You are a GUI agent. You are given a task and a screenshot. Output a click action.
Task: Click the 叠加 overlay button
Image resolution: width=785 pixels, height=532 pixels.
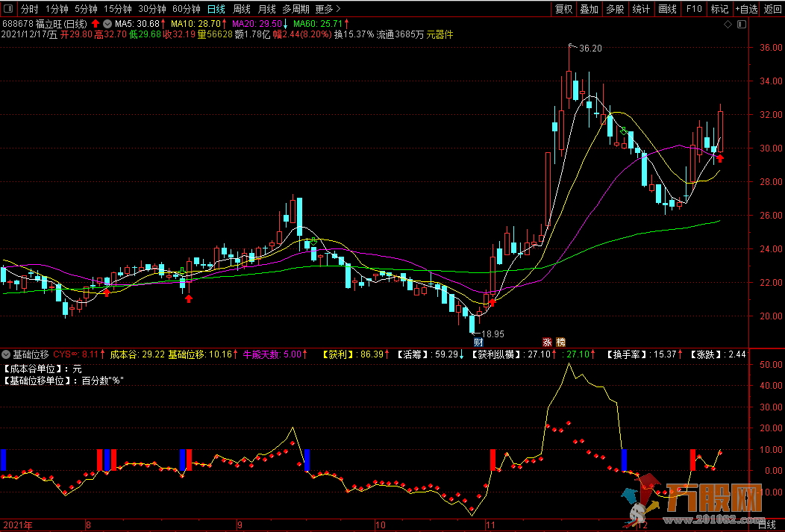pos(589,9)
